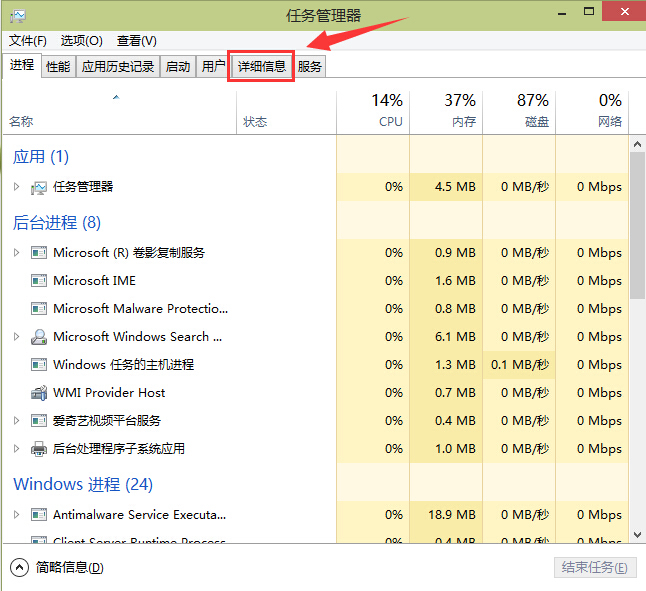646x591 pixels.
Task: Click the 结束任务 button
Action: [x=594, y=568]
